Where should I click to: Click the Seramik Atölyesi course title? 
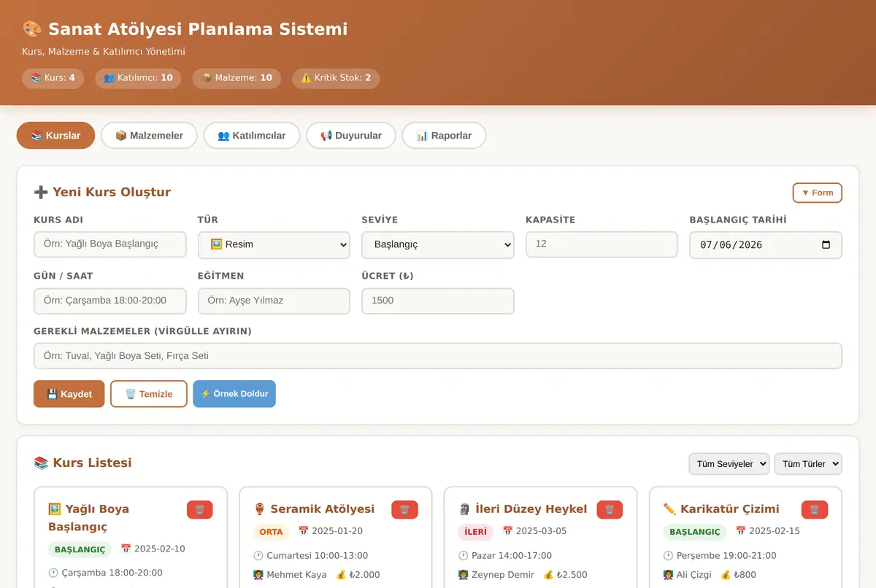[x=314, y=509]
